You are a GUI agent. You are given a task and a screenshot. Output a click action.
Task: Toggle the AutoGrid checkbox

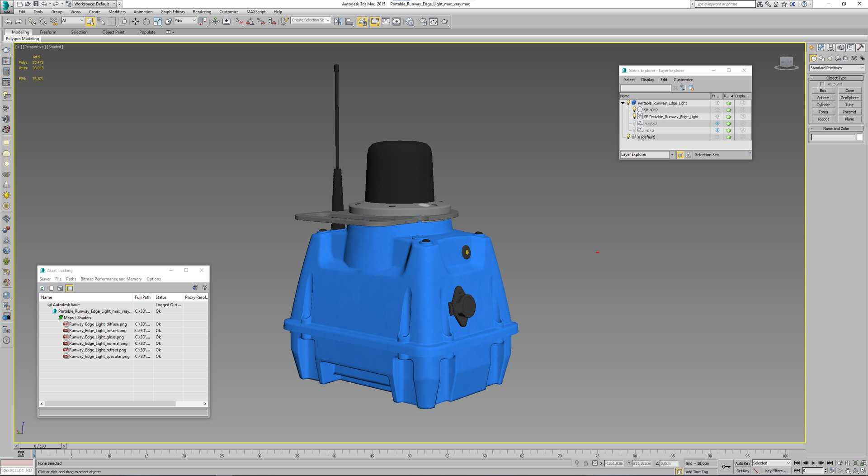point(822,84)
